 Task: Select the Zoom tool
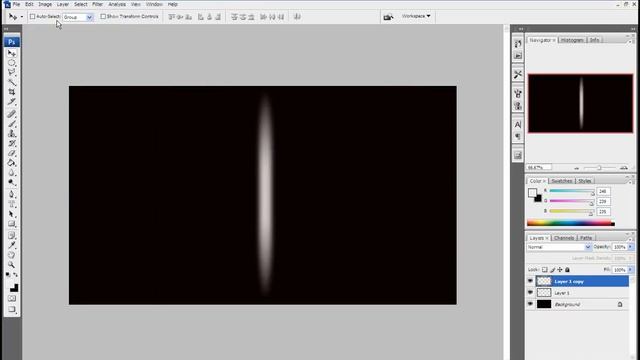(x=11, y=265)
